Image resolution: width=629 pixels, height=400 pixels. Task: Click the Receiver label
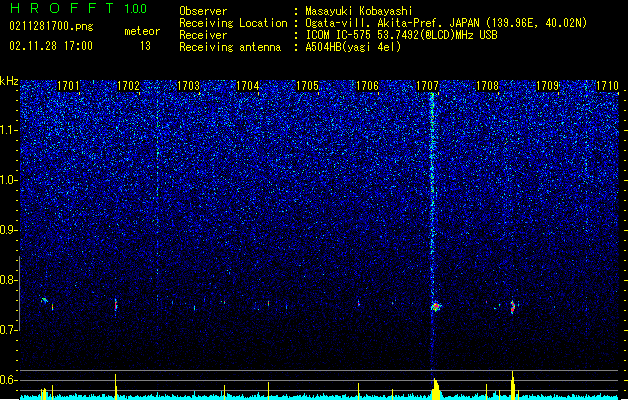pos(203,35)
